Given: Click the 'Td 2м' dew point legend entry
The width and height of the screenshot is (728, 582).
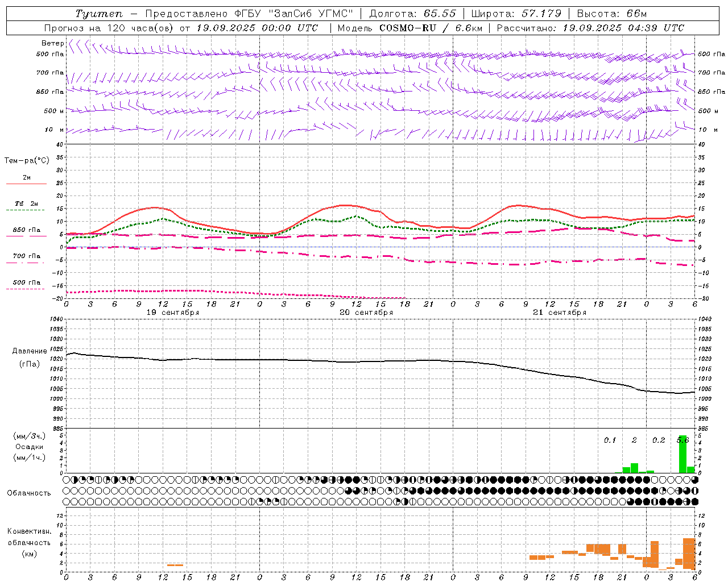Looking at the screenshot, I should (x=26, y=203).
